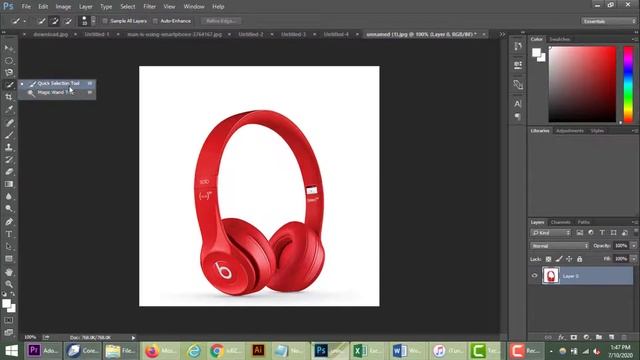Reset default foreground and background colors

point(4,294)
